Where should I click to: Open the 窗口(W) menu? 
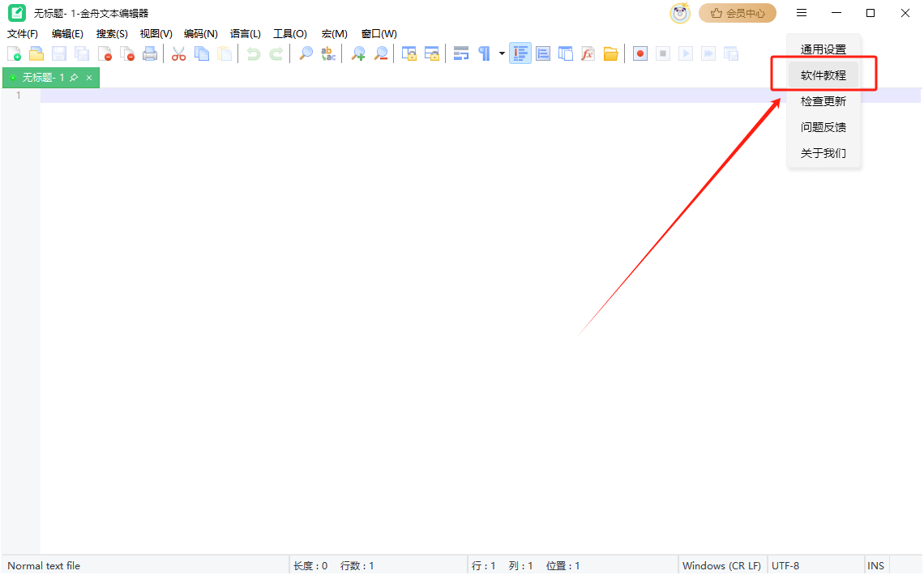click(x=379, y=34)
